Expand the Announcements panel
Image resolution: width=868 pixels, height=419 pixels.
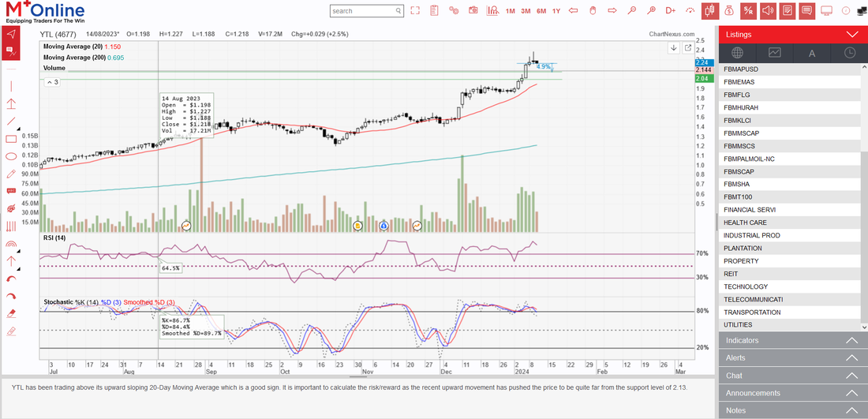(792, 393)
